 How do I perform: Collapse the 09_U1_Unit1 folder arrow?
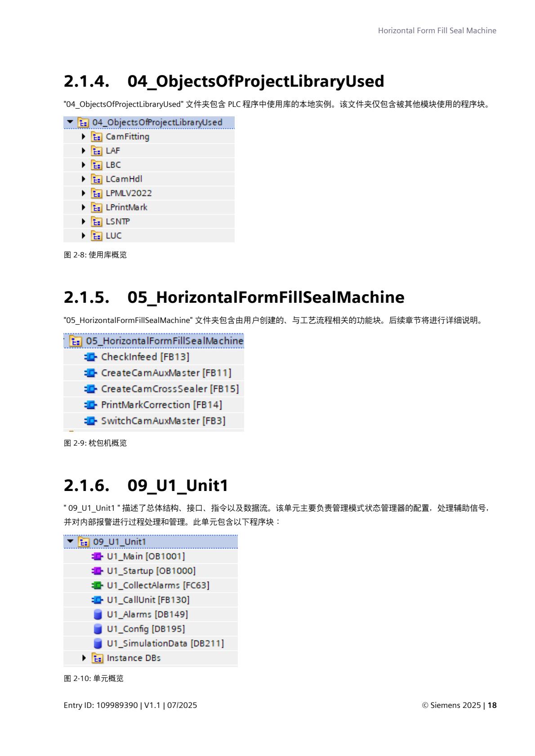tap(70, 541)
